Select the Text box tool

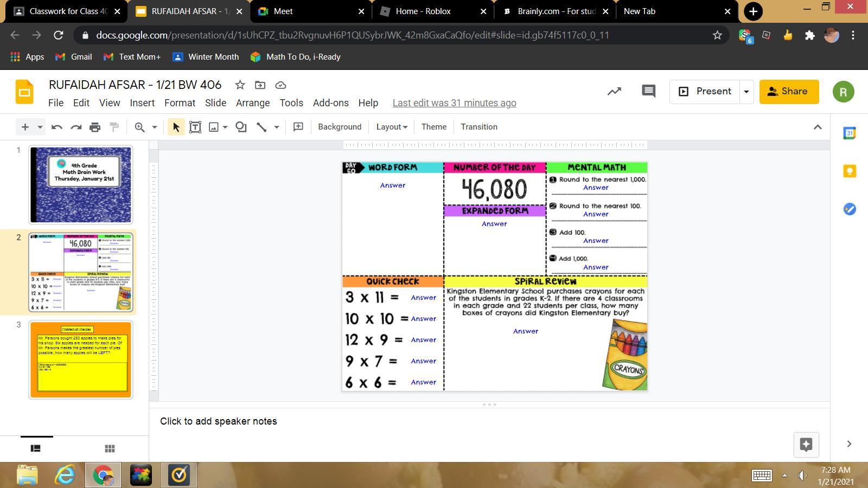pos(195,127)
